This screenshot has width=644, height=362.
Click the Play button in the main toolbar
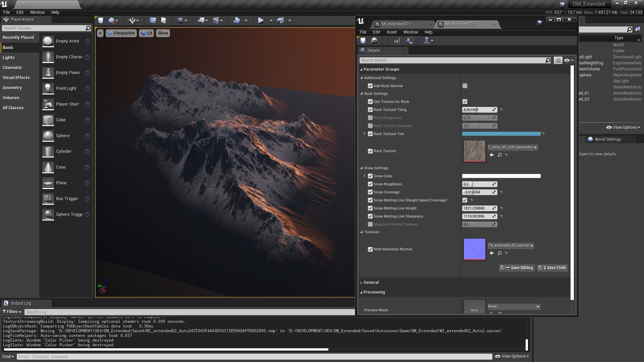(261, 20)
